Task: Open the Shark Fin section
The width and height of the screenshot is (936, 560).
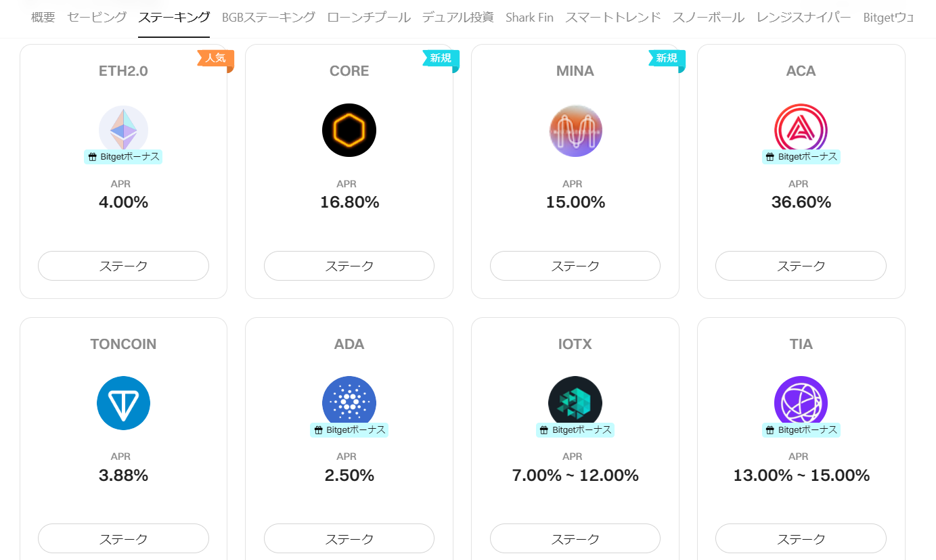Action: [529, 18]
